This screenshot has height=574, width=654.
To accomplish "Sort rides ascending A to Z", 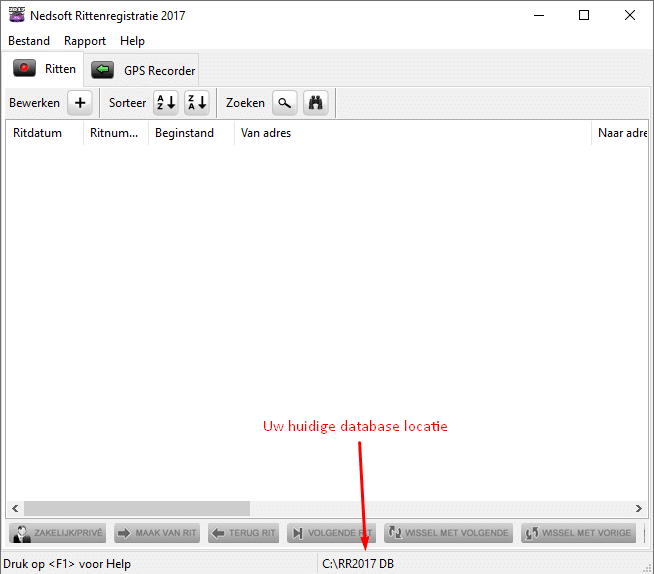I will [165, 103].
